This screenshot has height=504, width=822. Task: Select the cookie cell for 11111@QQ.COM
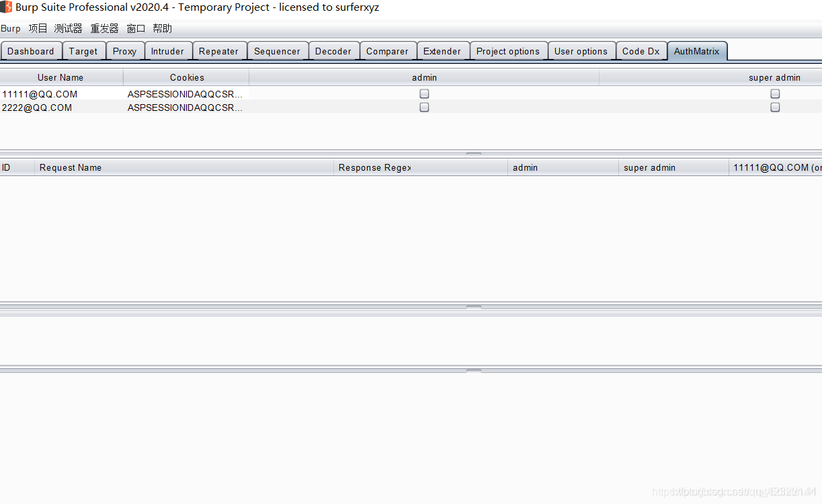(x=186, y=94)
